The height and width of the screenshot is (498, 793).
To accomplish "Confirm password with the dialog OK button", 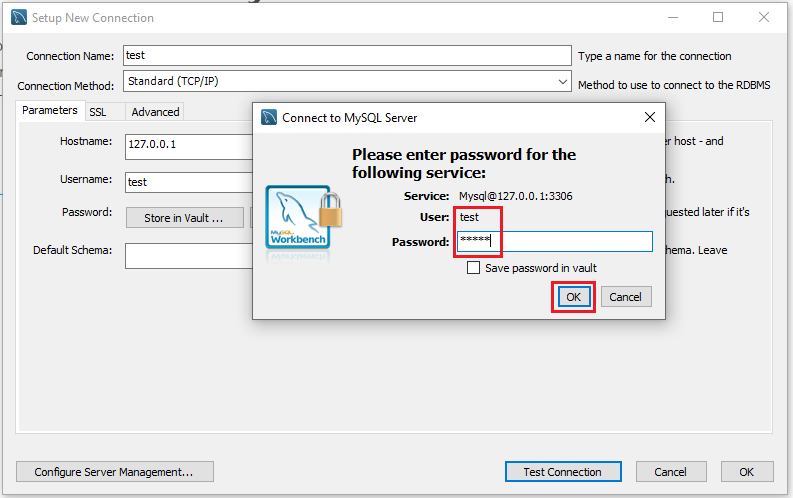I will (574, 297).
